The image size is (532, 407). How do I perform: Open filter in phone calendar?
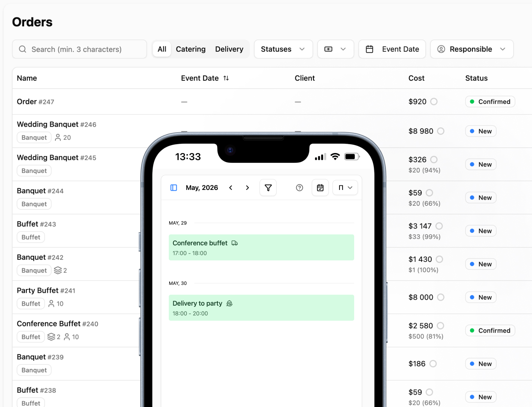[268, 188]
